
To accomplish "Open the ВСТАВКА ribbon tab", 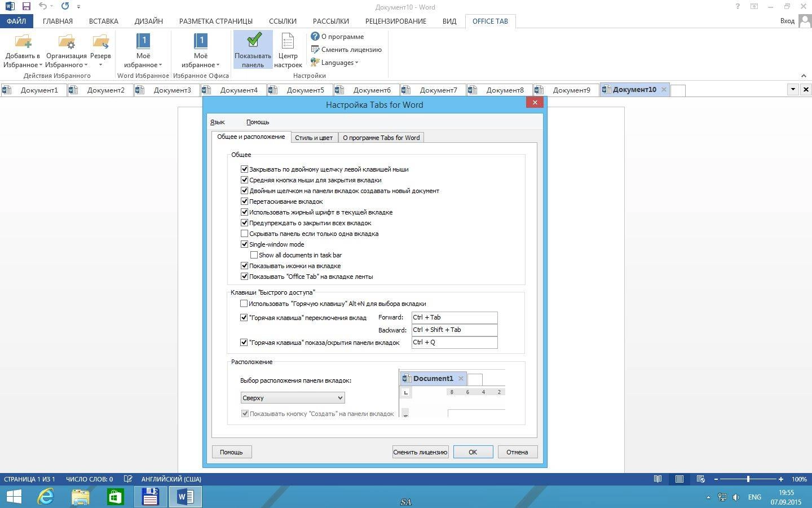I will (104, 21).
